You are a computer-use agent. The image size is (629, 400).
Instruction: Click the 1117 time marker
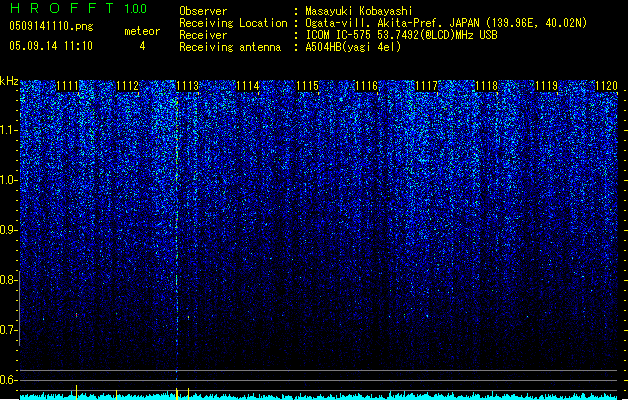(427, 86)
